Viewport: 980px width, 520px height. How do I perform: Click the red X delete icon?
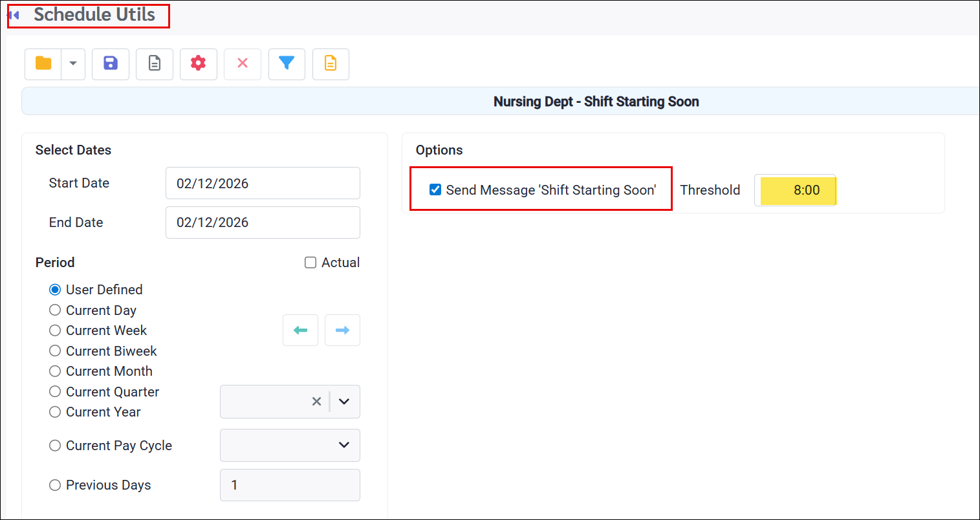(x=243, y=63)
